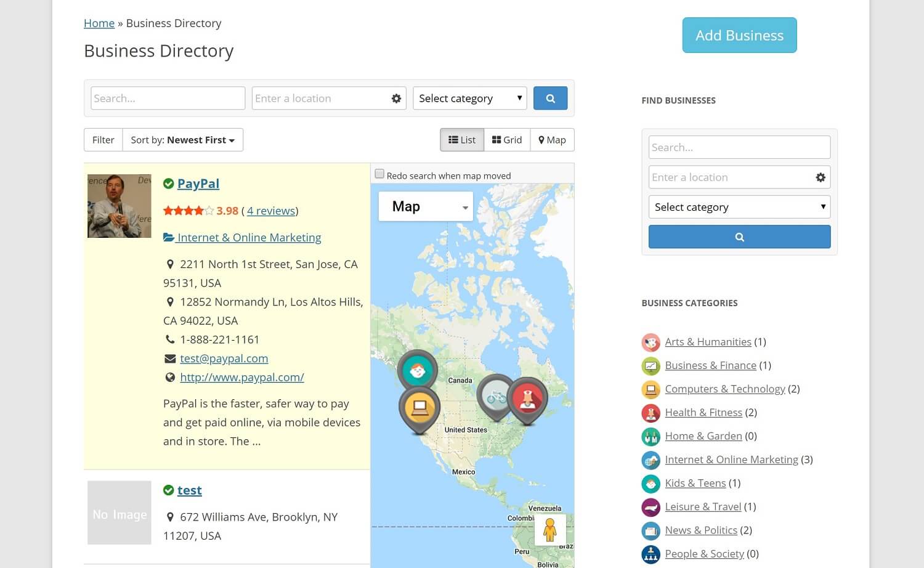Click the blue search magnifier button
The width and height of the screenshot is (924, 568).
point(550,98)
